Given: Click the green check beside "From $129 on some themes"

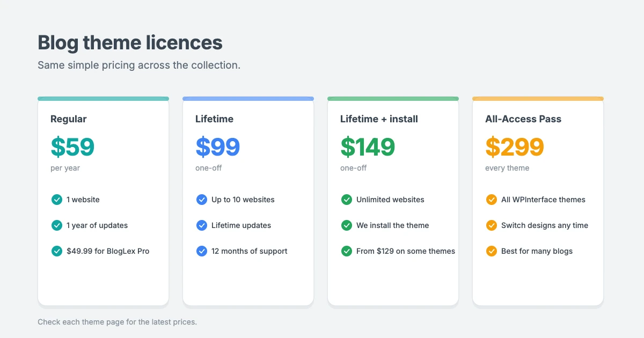Looking at the screenshot, I should (346, 251).
